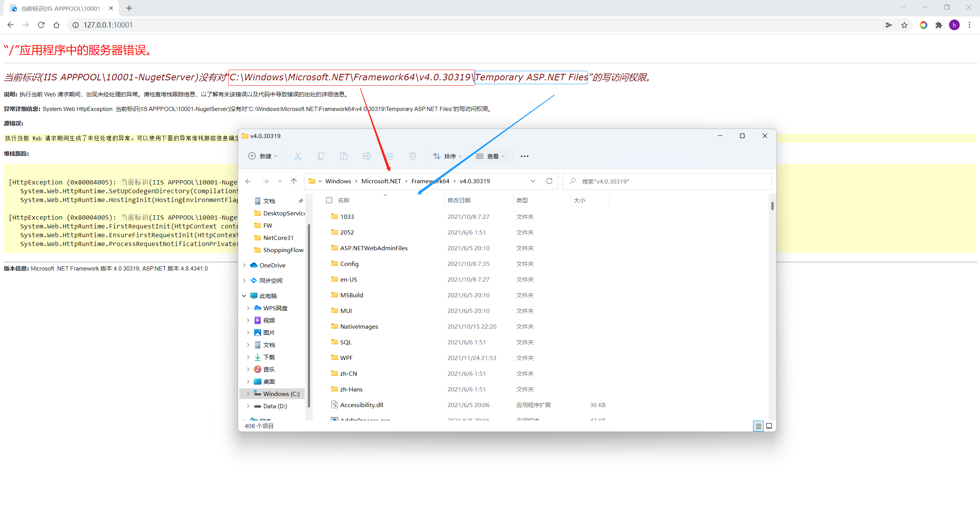The height and width of the screenshot is (528, 980).
Task: Expand the Data (D:) tree node
Action: (248, 406)
